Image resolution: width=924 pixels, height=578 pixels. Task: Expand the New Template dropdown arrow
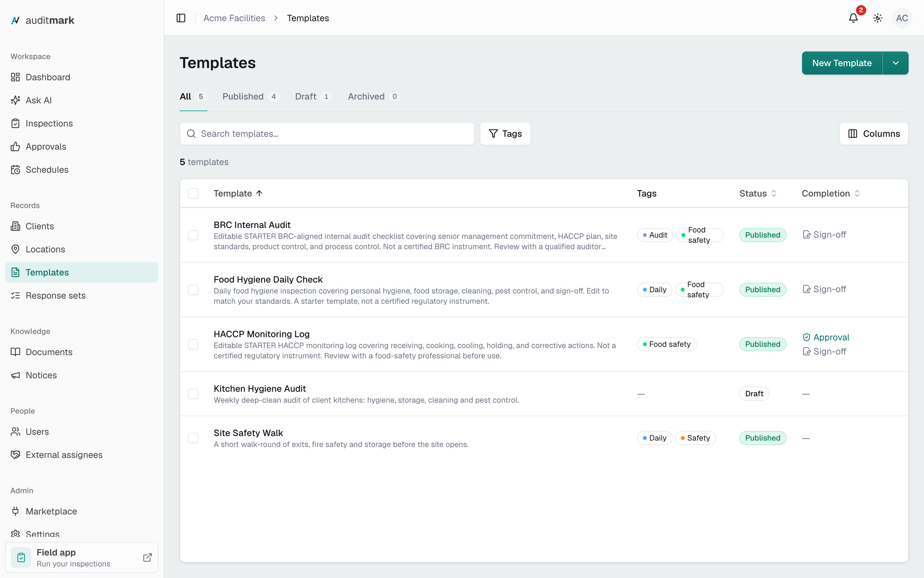tap(896, 63)
